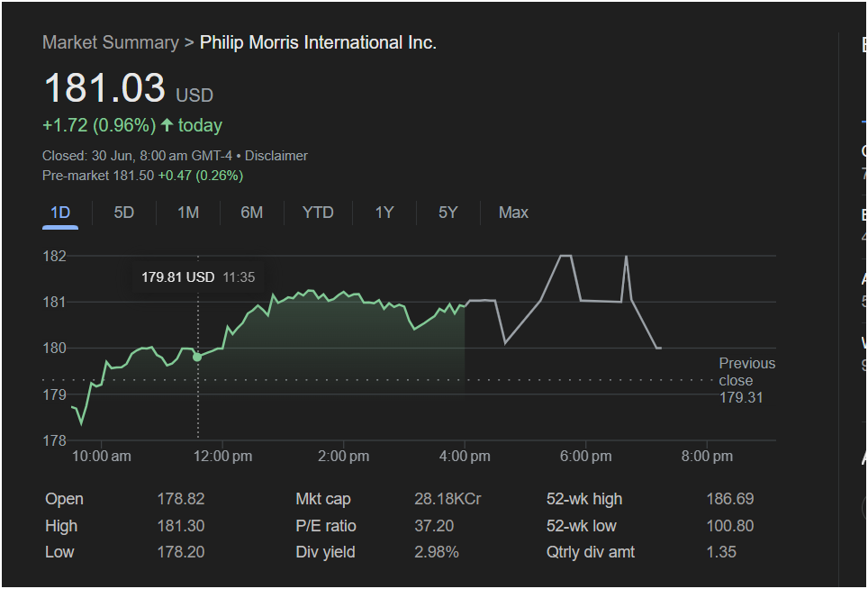
Task: Click the 52-wk low label
Action: 582,526
